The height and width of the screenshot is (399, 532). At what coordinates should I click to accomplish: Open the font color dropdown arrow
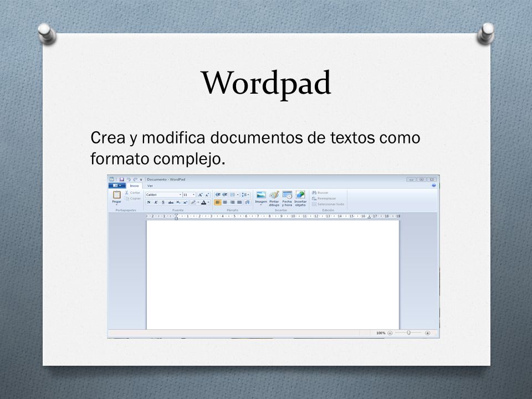point(208,202)
